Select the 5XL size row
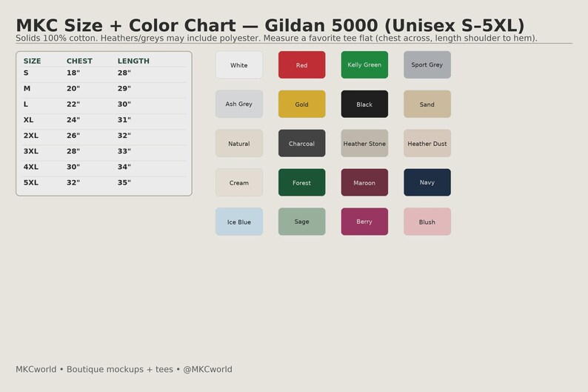588x392 pixels. click(x=104, y=183)
